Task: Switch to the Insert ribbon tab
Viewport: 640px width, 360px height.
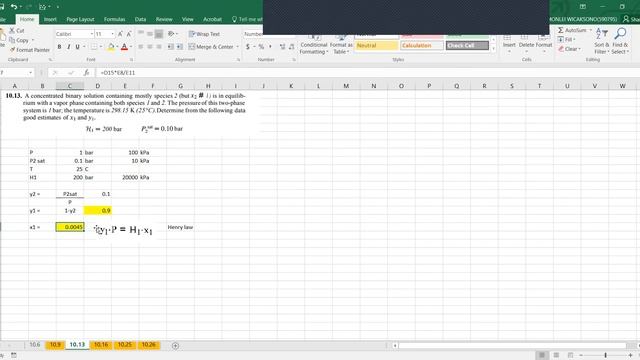Action: [x=50, y=19]
